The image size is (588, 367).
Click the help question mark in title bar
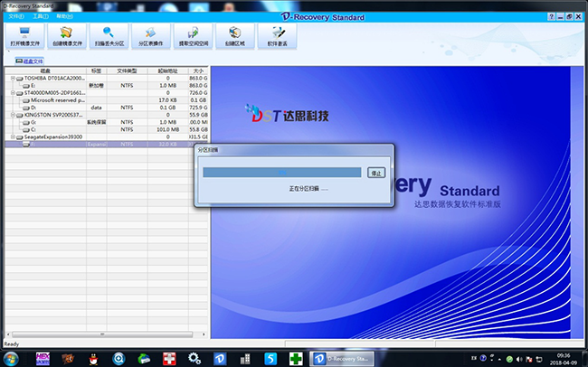tap(551, 17)
